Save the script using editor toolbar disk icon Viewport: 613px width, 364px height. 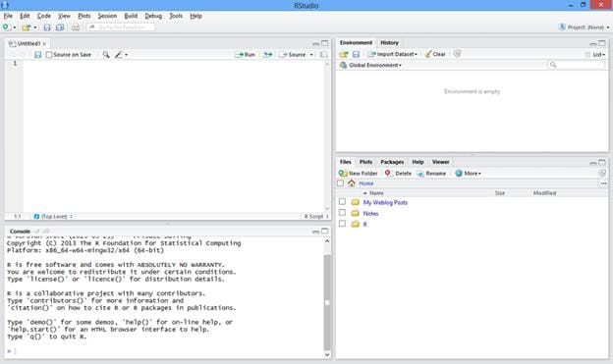click(38, 55)
